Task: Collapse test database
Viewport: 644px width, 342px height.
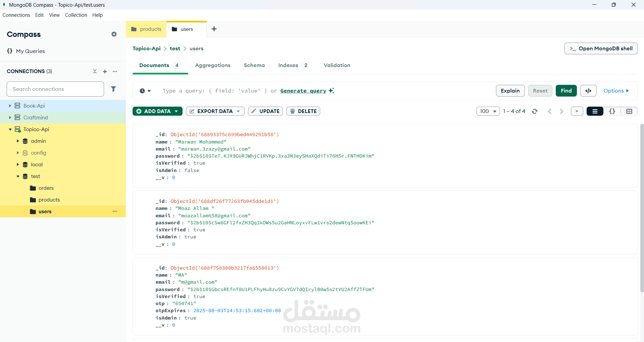Action: 18,176
